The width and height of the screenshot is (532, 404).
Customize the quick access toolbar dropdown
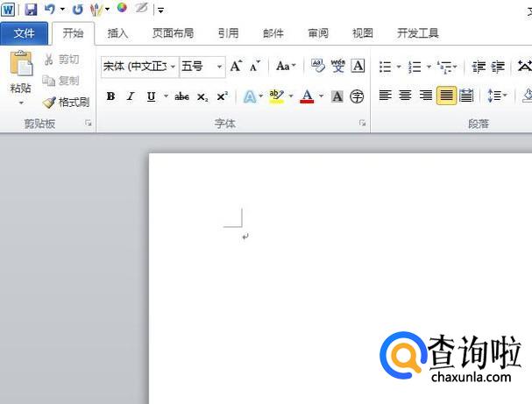click(160, 11)
